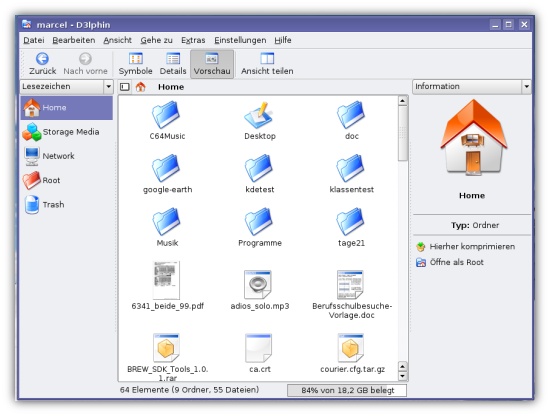Go back with the Zurück arrow

(x=42, y=64)
